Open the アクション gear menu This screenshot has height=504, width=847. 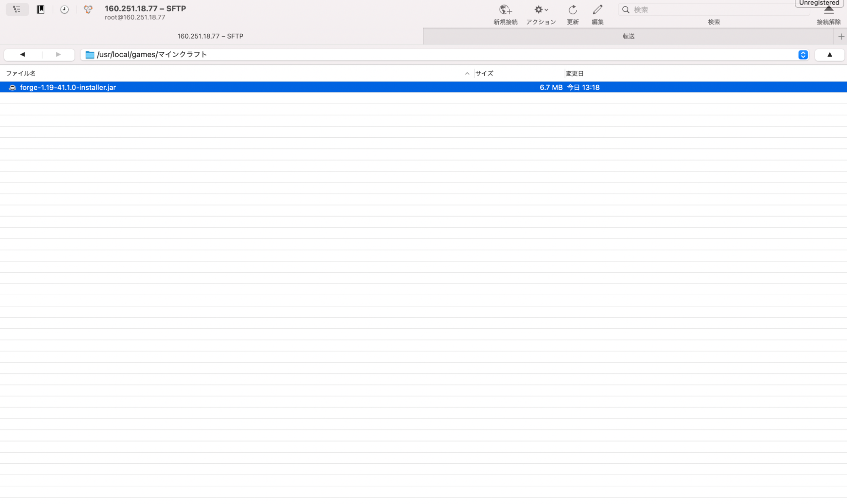coord(541,10)
